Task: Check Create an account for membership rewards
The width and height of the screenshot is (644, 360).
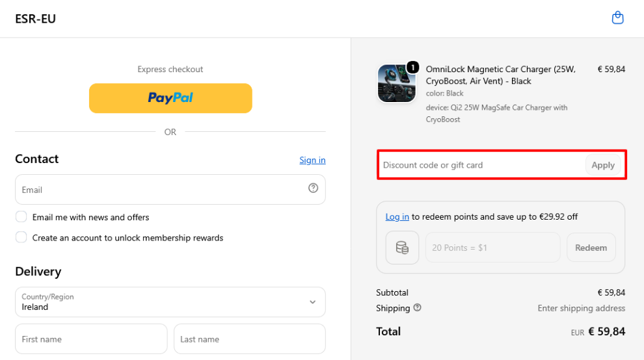Action: pos(21,237)
